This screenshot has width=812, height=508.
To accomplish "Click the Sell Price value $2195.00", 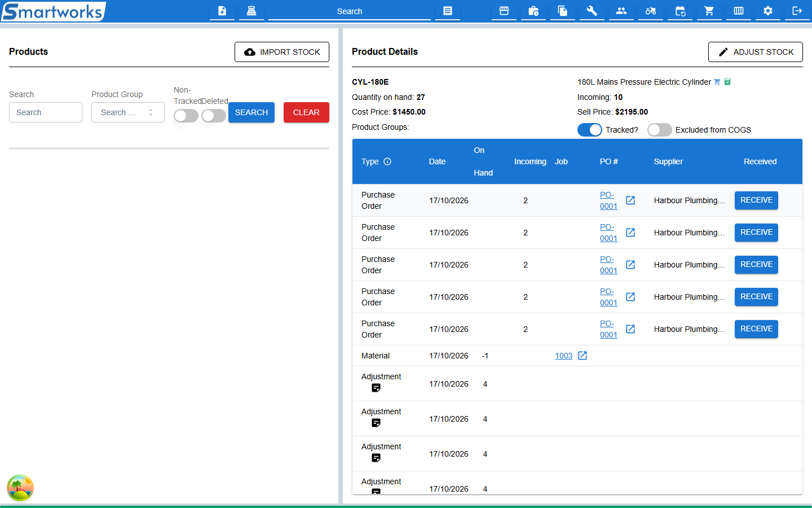I will [632, 112].
